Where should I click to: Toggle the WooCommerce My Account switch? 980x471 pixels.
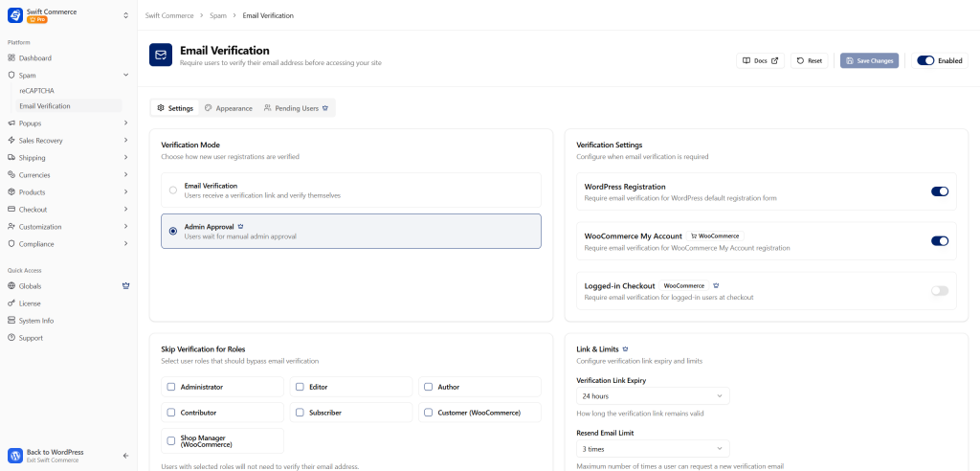click(940, 241)
